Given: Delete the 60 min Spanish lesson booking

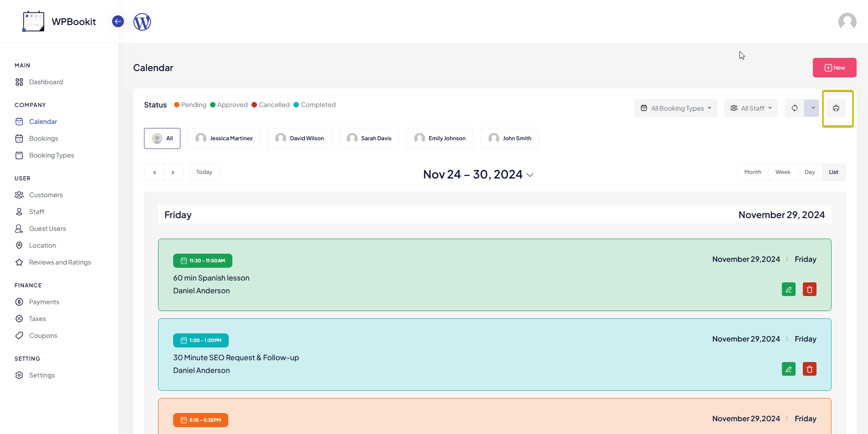Looking at the screenshot, I should pyautogui.click(x=809, y=290).
